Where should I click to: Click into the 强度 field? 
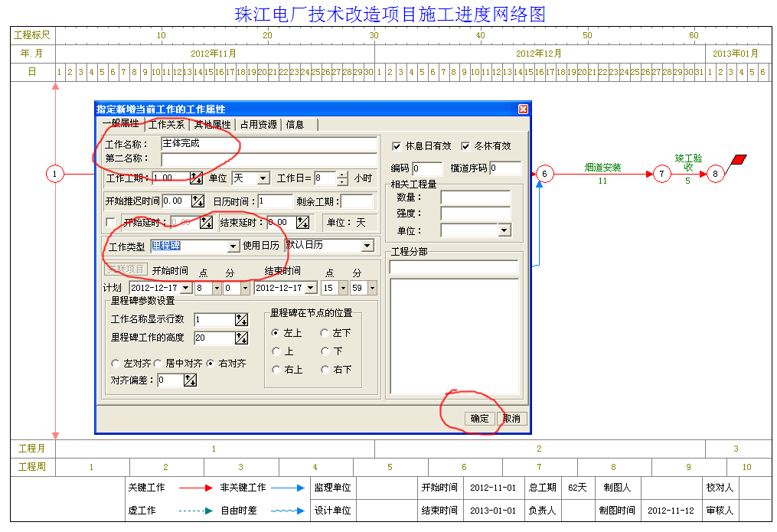pos(475,214)
